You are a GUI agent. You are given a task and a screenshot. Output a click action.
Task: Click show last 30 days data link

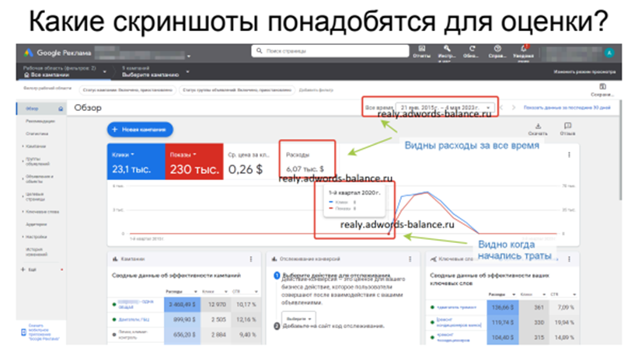coord(567,108)
